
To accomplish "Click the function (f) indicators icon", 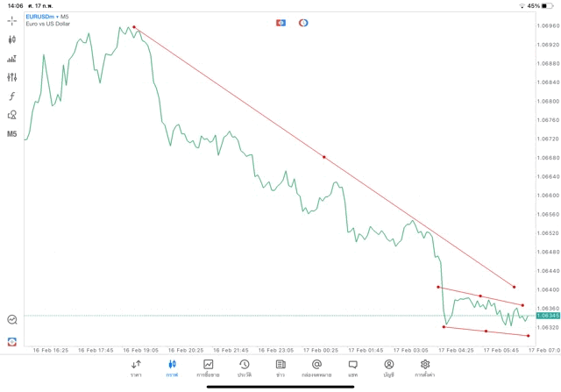I will 12,96.
